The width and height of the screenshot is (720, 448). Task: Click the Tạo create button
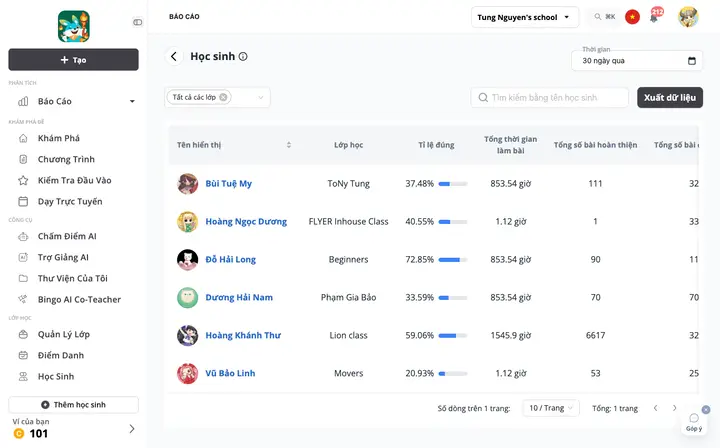coord(73,60)
